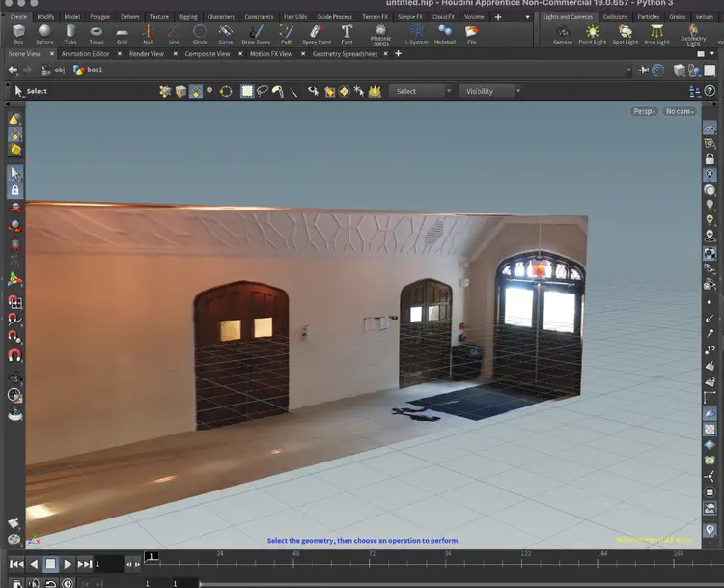Viewport: 724px width, 588px height.
Task: Step to the last frame
Action: 85,564
